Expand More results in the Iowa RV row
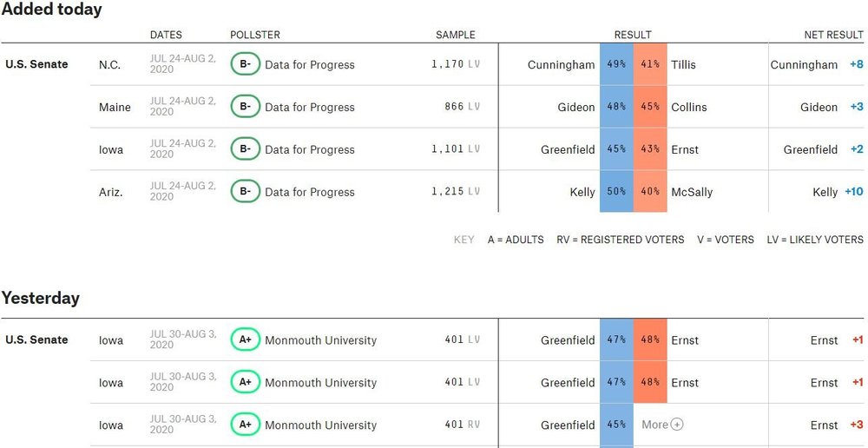This screenshot has height=448, width=868. (662, 425)
